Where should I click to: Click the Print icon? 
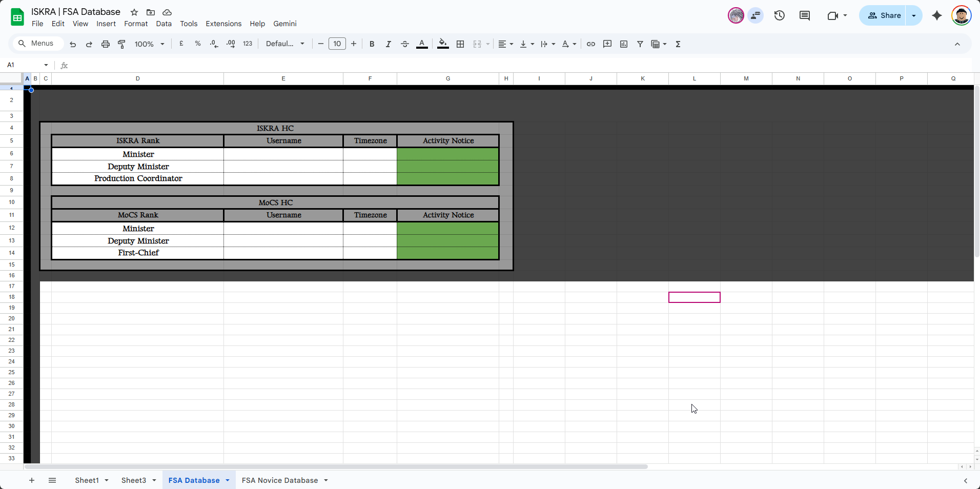(106, 44)
